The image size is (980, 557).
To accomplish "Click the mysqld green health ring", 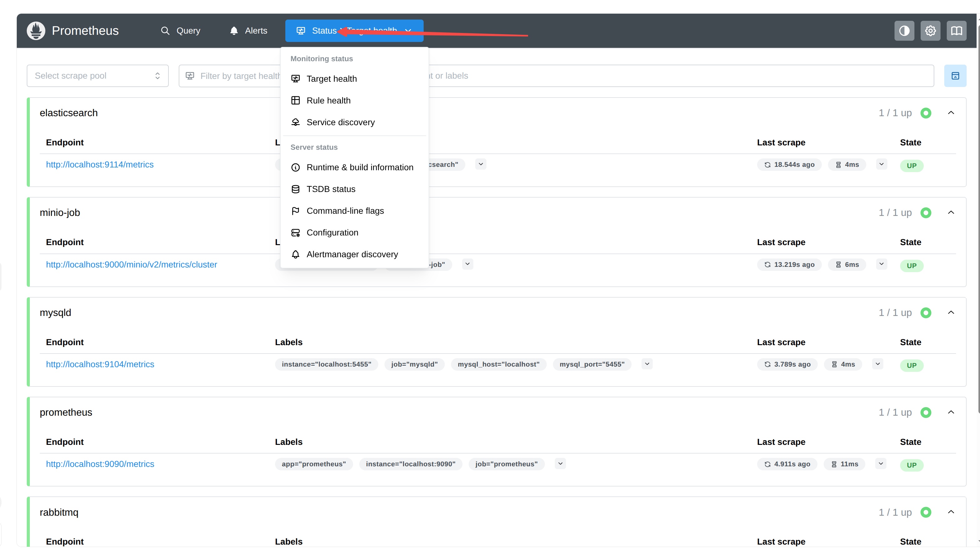I will point(926,313).
